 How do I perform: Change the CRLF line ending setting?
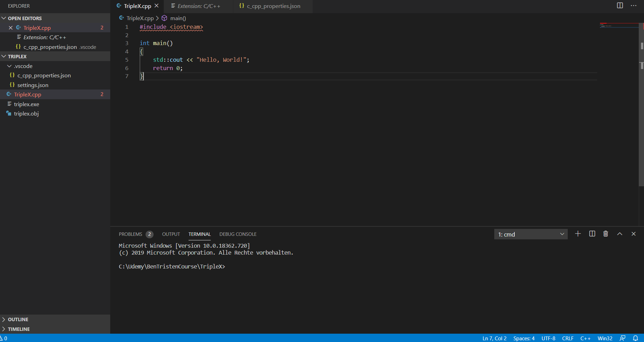567,338
